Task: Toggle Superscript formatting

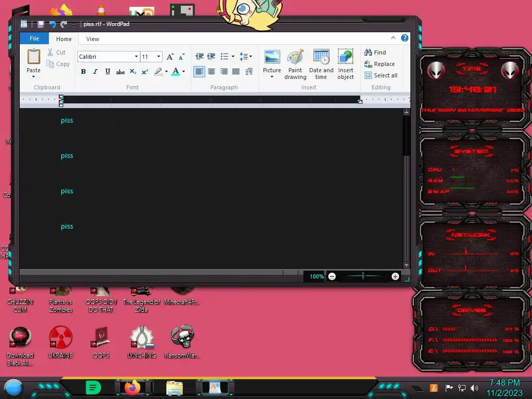Action: pyautogui.click(x=145, y=72)
